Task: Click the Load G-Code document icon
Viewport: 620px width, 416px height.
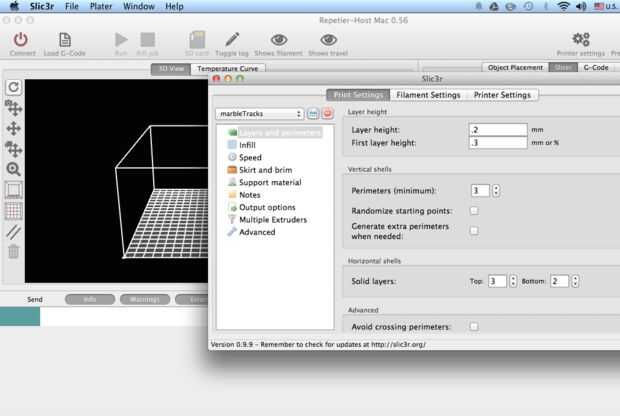Action: [65, 40]
